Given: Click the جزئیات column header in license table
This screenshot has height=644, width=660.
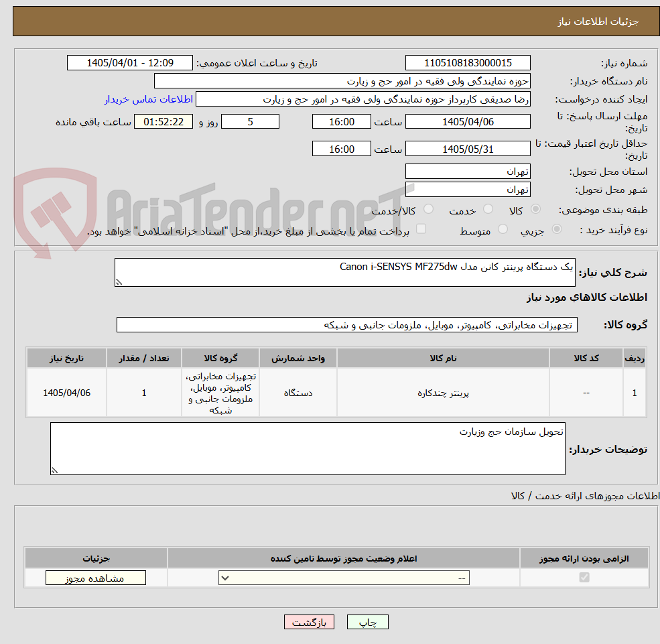Looking at the screenshot, I should (96, 558).
